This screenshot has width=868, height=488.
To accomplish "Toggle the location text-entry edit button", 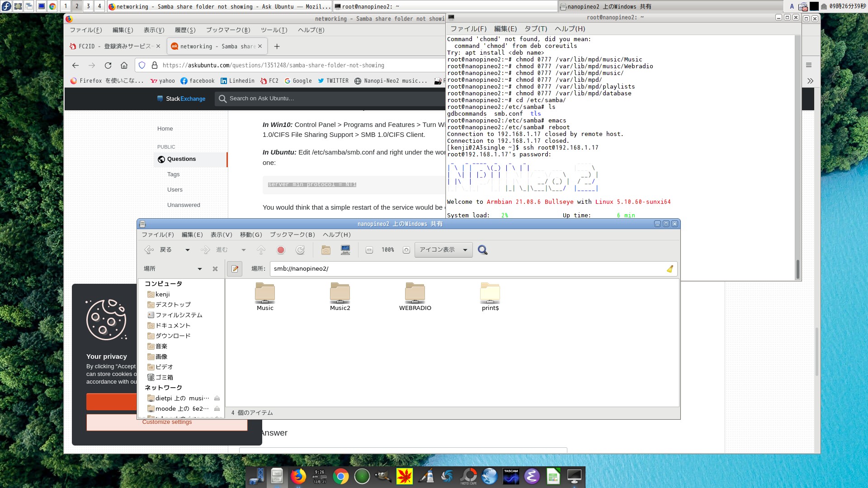I will tap(235, 269).
